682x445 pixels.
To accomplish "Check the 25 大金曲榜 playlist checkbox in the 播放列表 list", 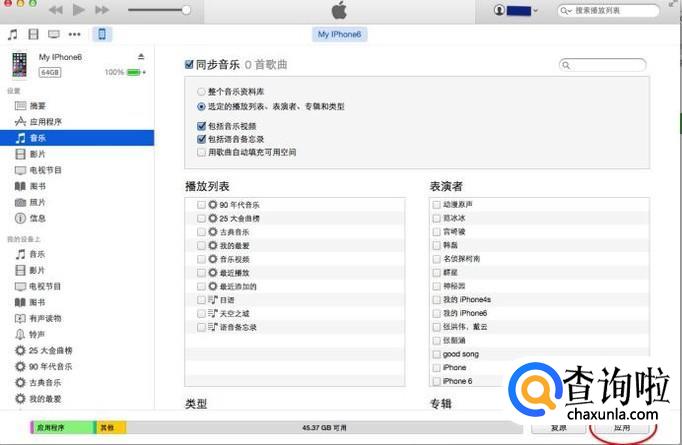I will point(201,218).
